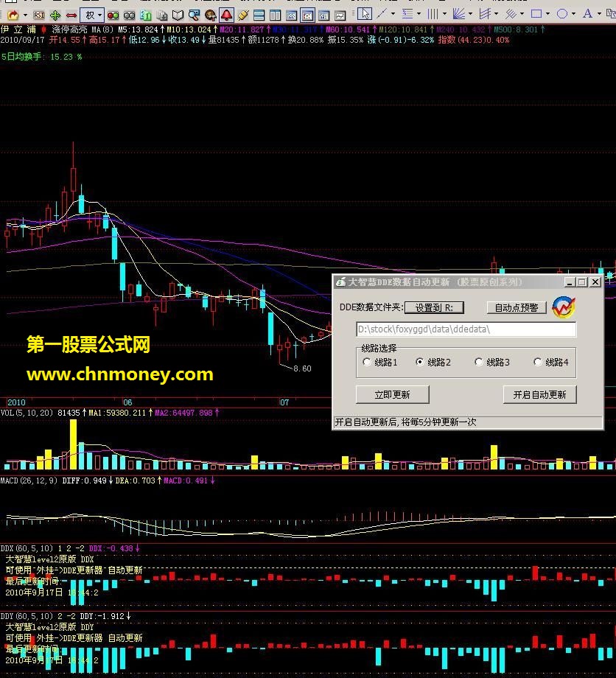Select the octagon shape drawing tool
This screenshot has width=616, height=678.
click(562, 14)
